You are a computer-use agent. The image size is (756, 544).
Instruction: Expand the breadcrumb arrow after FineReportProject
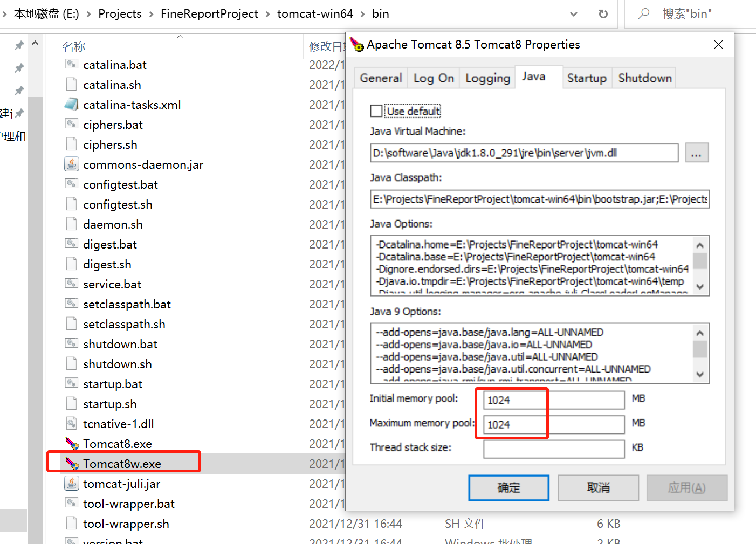coord(268,14)
